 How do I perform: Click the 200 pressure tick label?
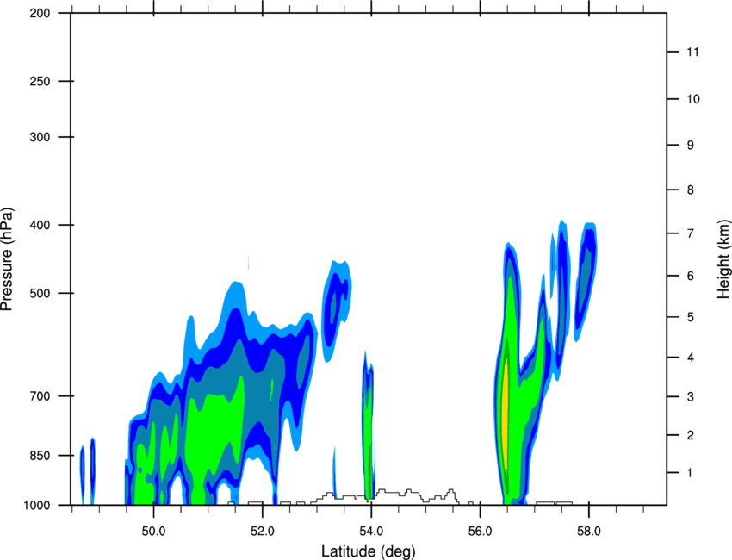pyautogui.click(x=40, y=13)
